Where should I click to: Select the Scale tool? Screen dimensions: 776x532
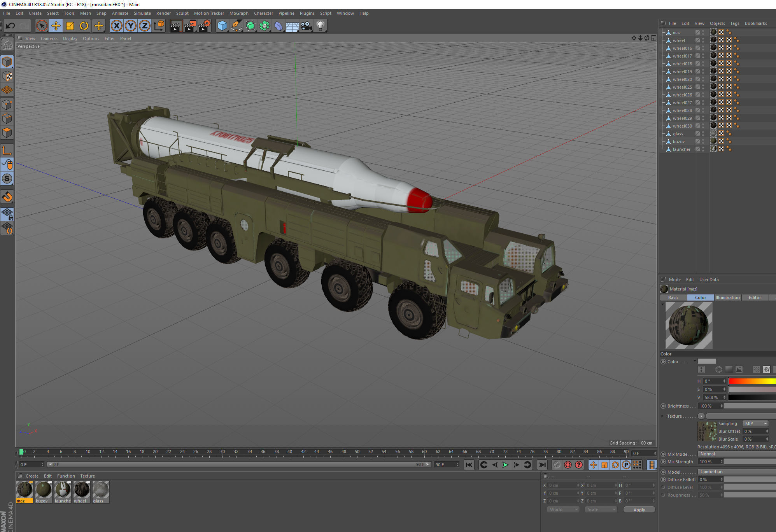[x=70, y=26]
